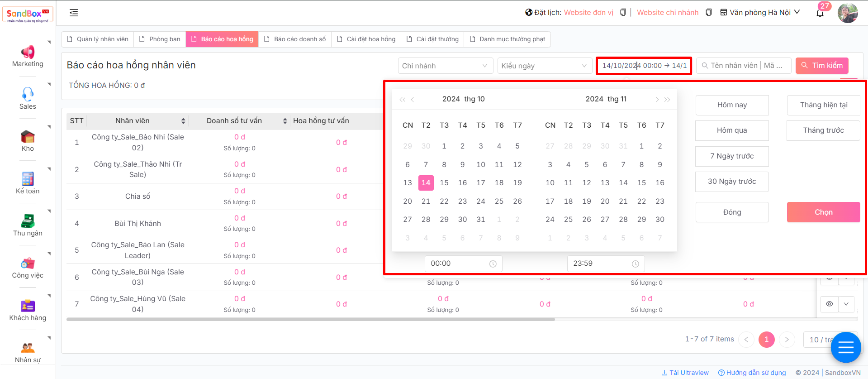The height and width of the screenshot is (379, 868).
Task: Expand the Văn phòng Hà Nội selector
Action: click(x=760, y=13)
